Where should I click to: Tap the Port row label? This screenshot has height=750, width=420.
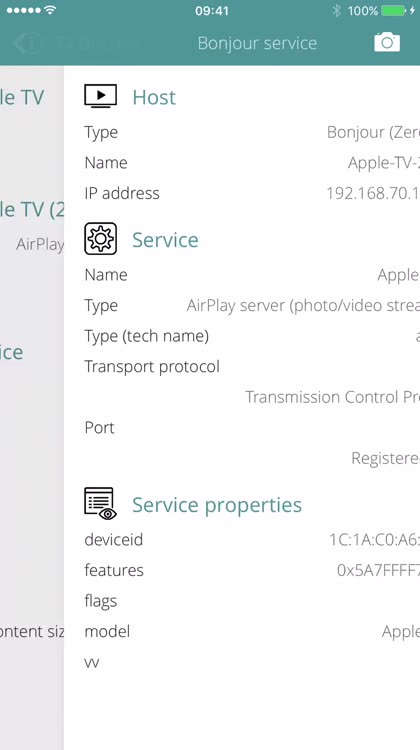tap(99, 427)
